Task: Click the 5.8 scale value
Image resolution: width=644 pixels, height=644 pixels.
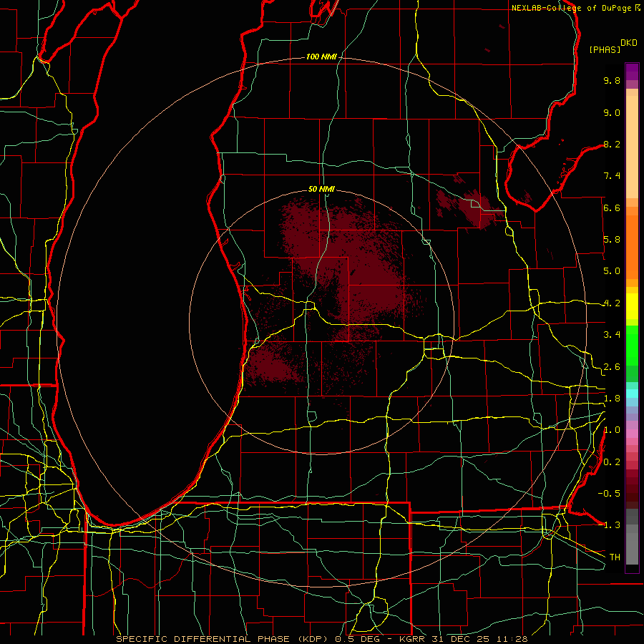Action: pos(612,240)
